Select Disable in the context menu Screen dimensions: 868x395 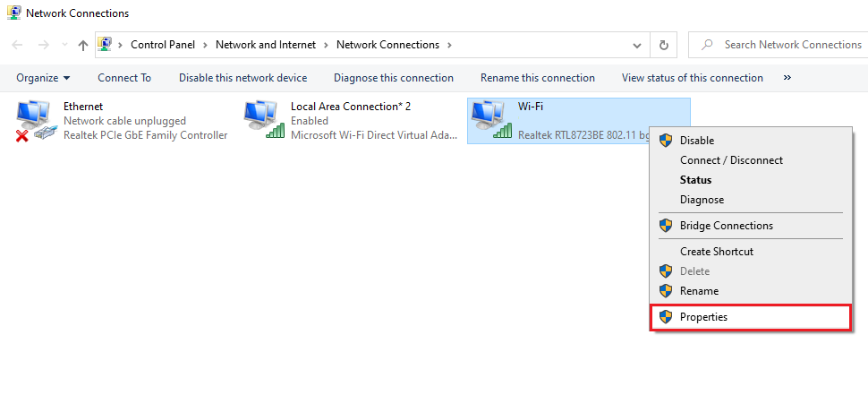point(696,141)
